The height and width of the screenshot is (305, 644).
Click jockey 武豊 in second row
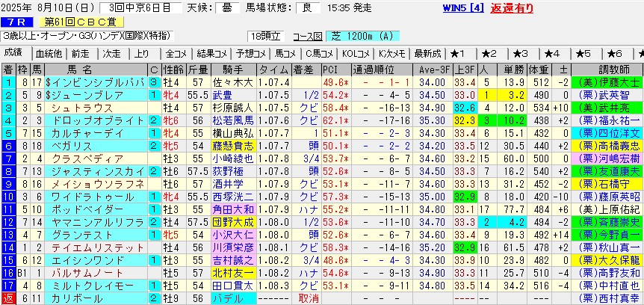click(223, 95)
